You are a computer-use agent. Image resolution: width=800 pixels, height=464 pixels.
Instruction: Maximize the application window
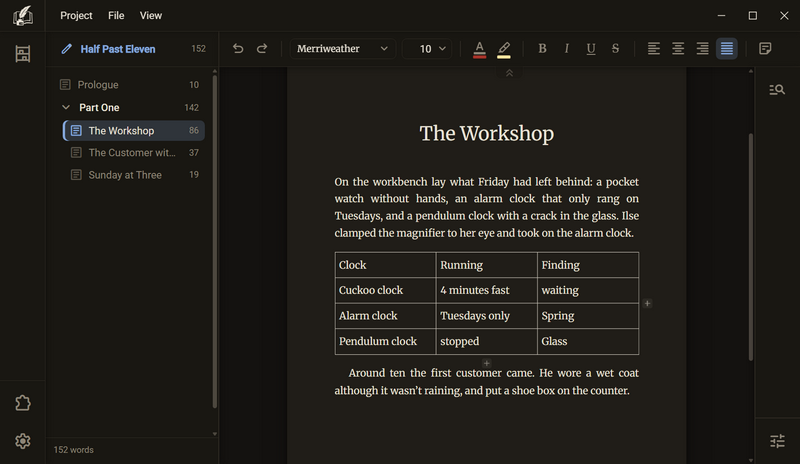pyautogui.click(x=753, y=16)
